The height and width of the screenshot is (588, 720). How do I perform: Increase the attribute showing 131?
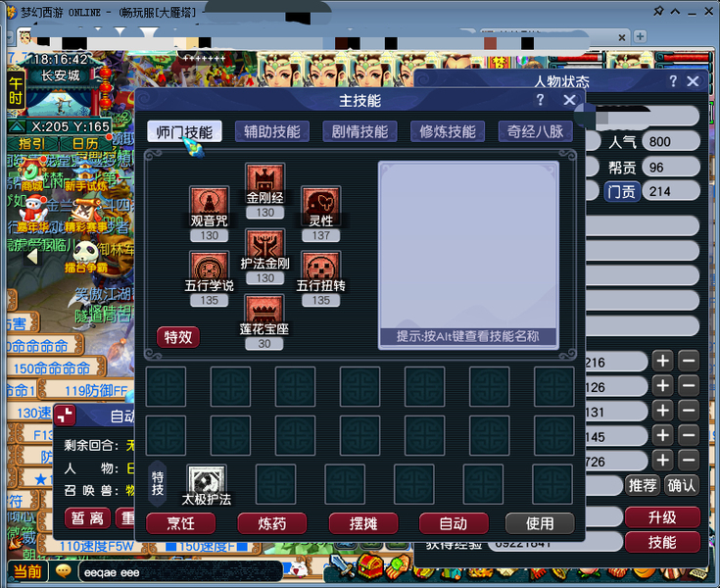click(x=662, y=411)
